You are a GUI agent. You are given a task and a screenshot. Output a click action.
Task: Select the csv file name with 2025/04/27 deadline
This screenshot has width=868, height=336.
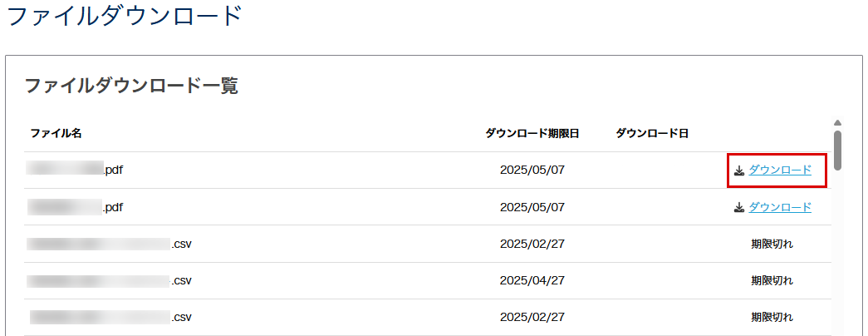(109, 280)
